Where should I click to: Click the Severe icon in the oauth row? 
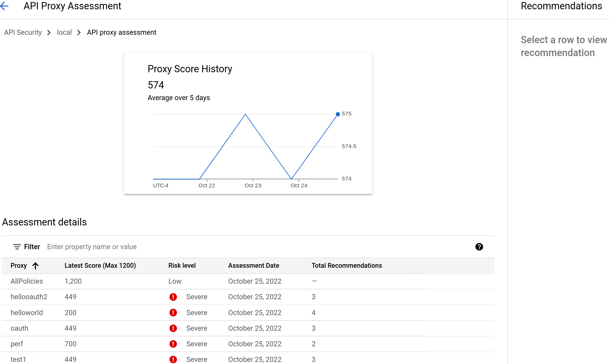[173, 328]
